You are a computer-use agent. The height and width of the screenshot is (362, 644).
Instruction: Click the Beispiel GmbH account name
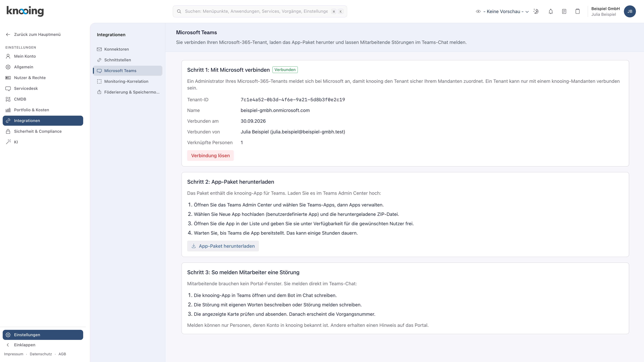605,9
